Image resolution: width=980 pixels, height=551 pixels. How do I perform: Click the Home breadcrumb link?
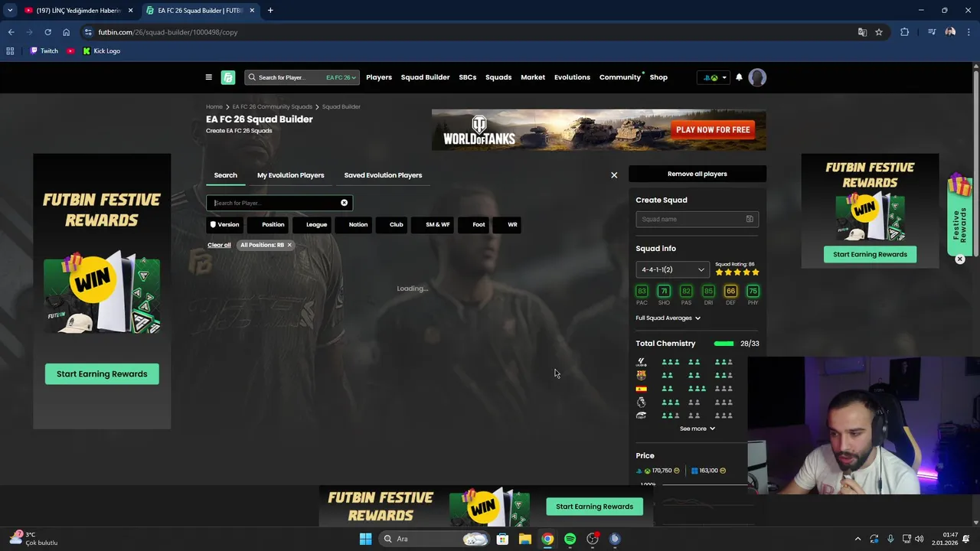pyautogui.click(x=214, y=107)
